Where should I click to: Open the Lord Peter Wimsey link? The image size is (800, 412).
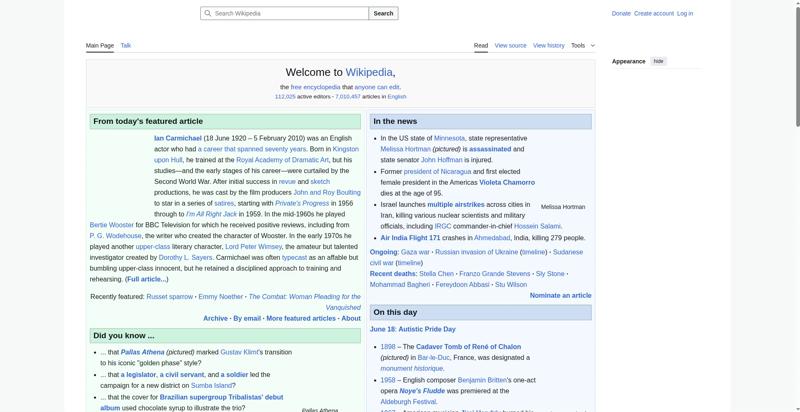[x=253, y=247]
